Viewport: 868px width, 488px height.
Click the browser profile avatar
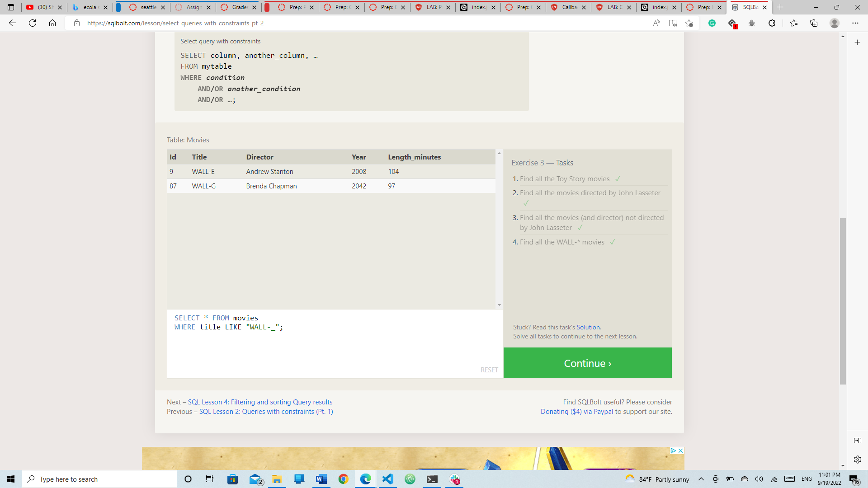[835, 23]
